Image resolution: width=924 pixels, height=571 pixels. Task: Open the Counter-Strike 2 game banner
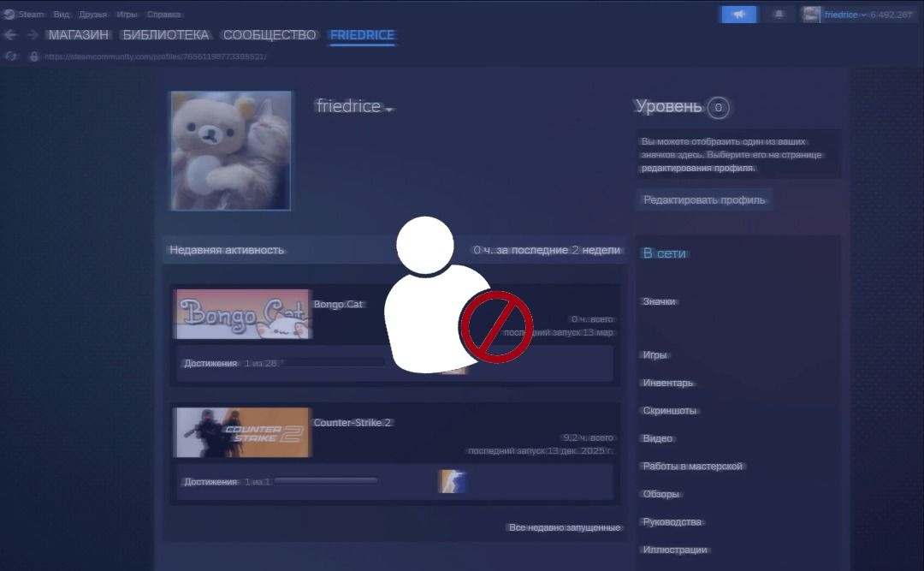point(242,432)
